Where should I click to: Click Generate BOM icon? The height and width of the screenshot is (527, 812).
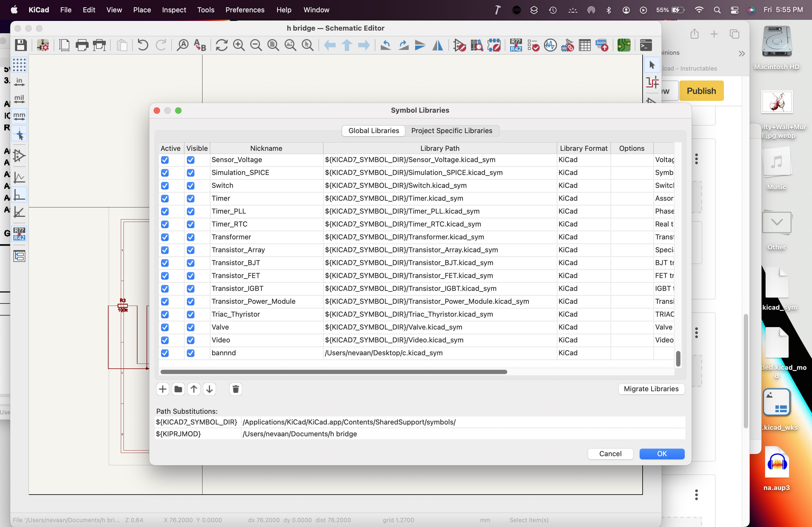tap(602, 45)
